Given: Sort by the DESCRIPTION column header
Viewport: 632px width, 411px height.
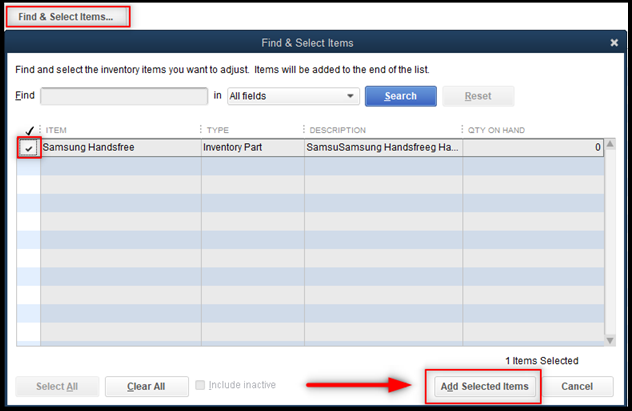Looking at the screenshot, I should (380, 130).
